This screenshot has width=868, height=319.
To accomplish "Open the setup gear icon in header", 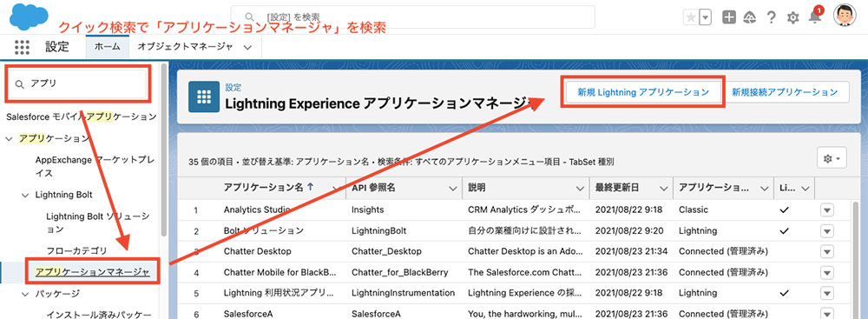I will [792, 17].
